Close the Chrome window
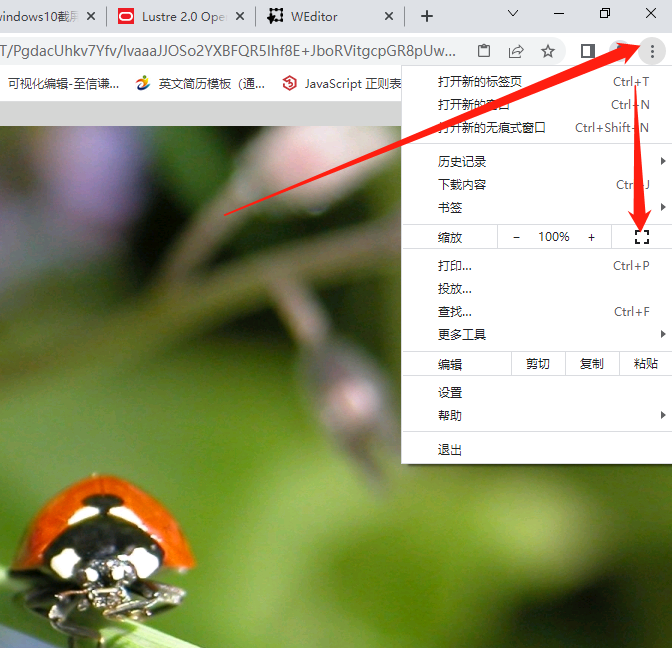Image resolution: width=672 pixels, height=648 pixels. (651, 13)
